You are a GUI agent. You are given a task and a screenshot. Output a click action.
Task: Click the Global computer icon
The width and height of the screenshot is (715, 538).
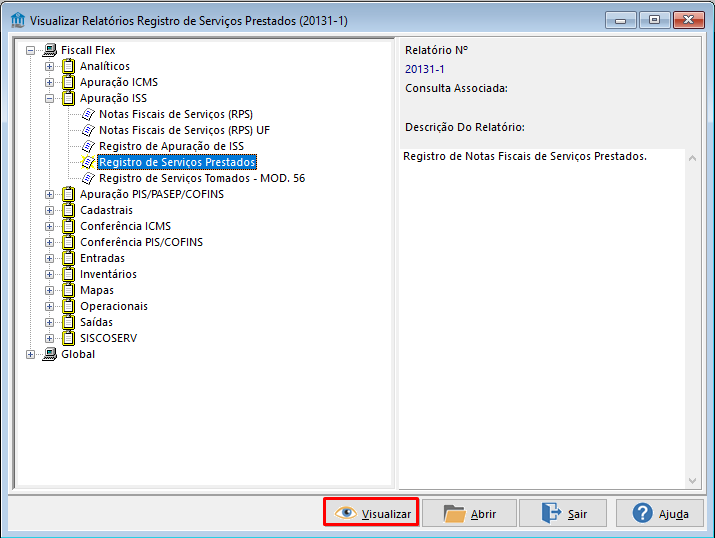coord(50,354)
